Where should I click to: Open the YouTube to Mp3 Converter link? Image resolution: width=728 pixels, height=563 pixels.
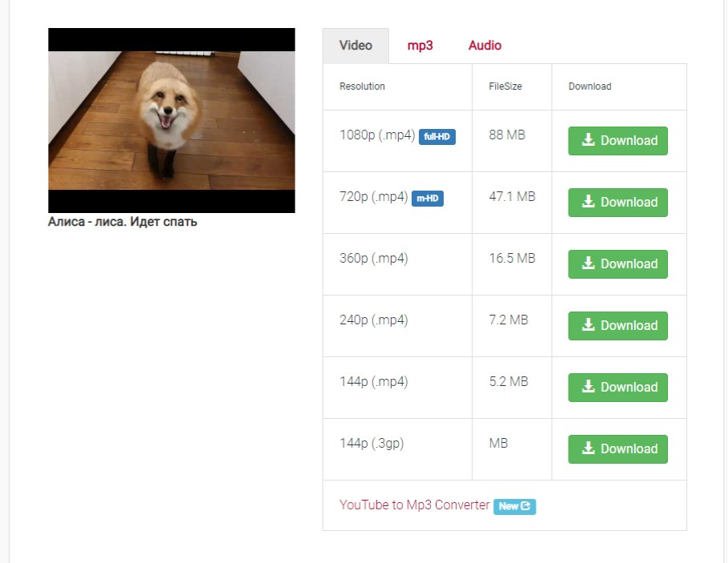[415, 505]
